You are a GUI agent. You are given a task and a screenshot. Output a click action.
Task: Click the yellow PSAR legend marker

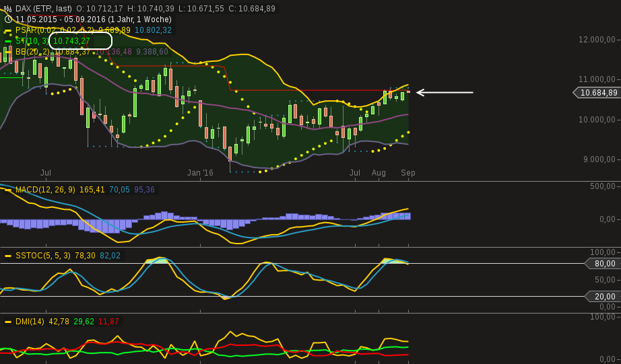coord(8,30)
